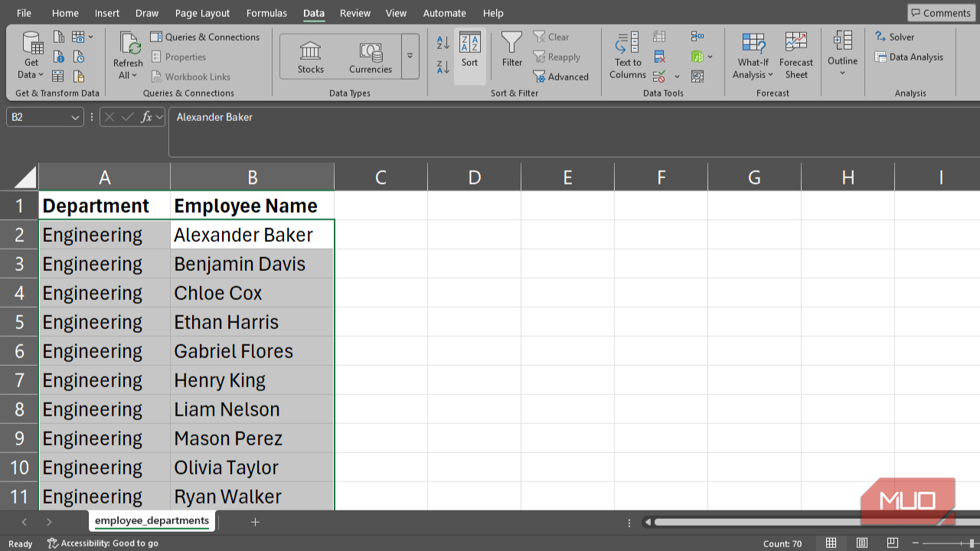Switch to Normal view icon
The image size is (980, 551).
[831, 543]
